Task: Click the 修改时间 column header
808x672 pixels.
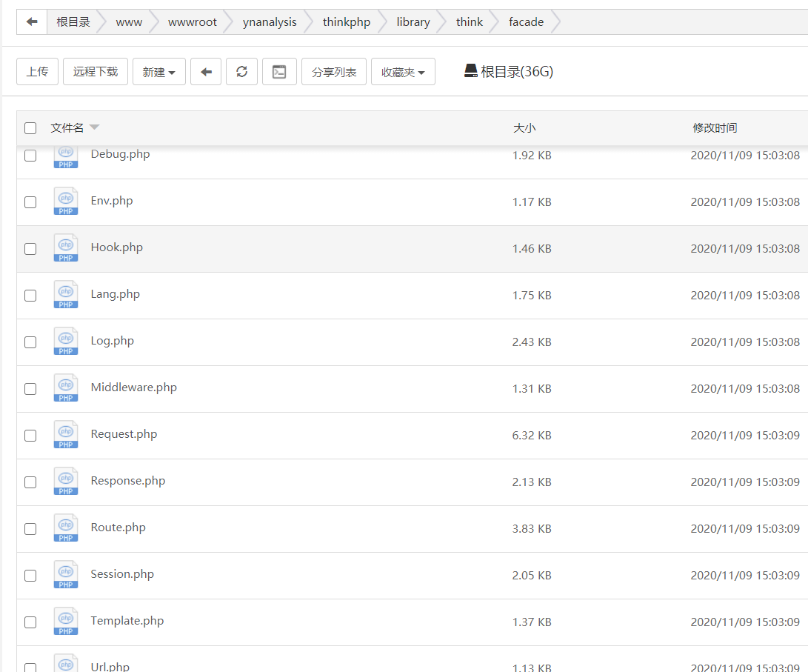Action: 715,127
